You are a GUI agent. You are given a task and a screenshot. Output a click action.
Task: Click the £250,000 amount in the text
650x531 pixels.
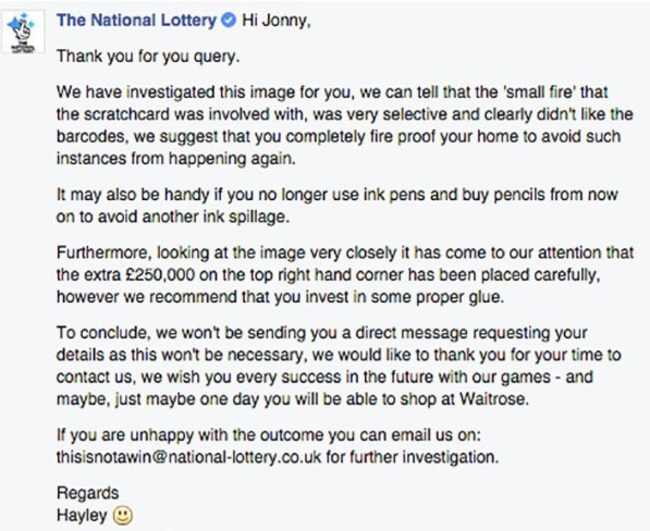(160, 275)
